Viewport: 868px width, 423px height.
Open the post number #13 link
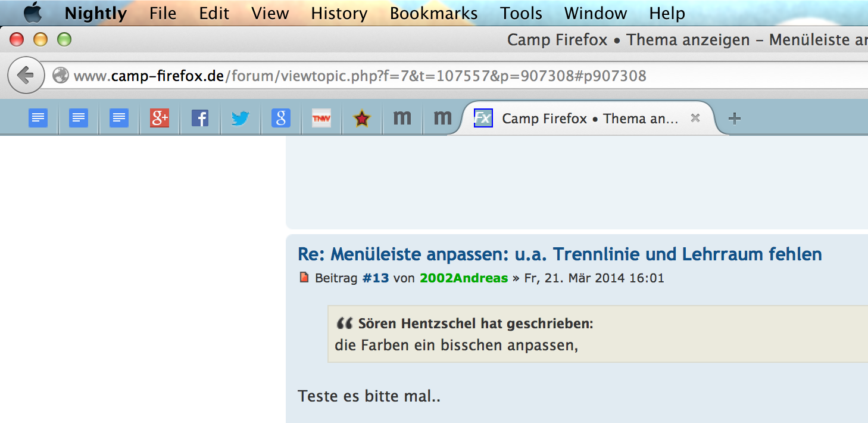click(376, 278)
